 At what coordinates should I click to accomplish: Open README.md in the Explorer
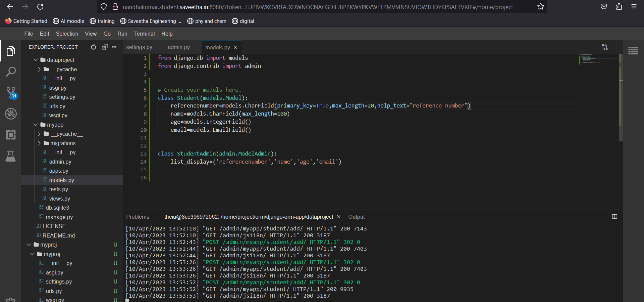[x=58, y=235]
